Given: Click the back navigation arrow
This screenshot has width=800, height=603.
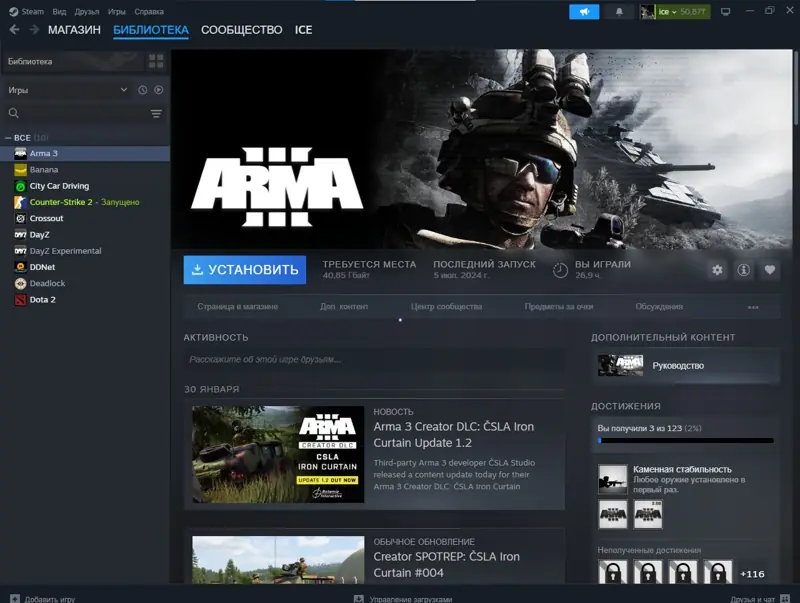Looking at the screenshot, I should click(x=14, y=30).
